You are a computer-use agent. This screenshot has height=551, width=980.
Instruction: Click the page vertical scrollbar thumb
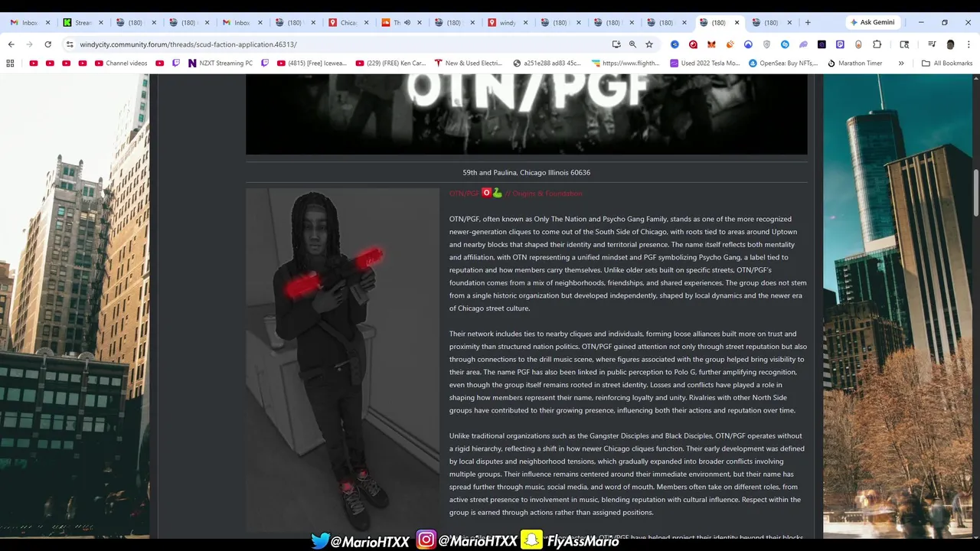pos(976,191)
